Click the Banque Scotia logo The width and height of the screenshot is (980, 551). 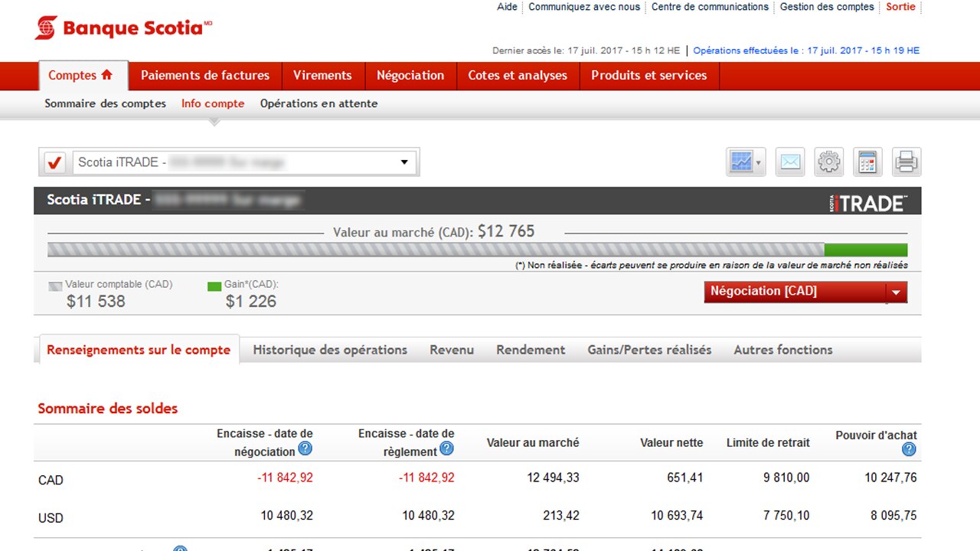pos(123,28)
